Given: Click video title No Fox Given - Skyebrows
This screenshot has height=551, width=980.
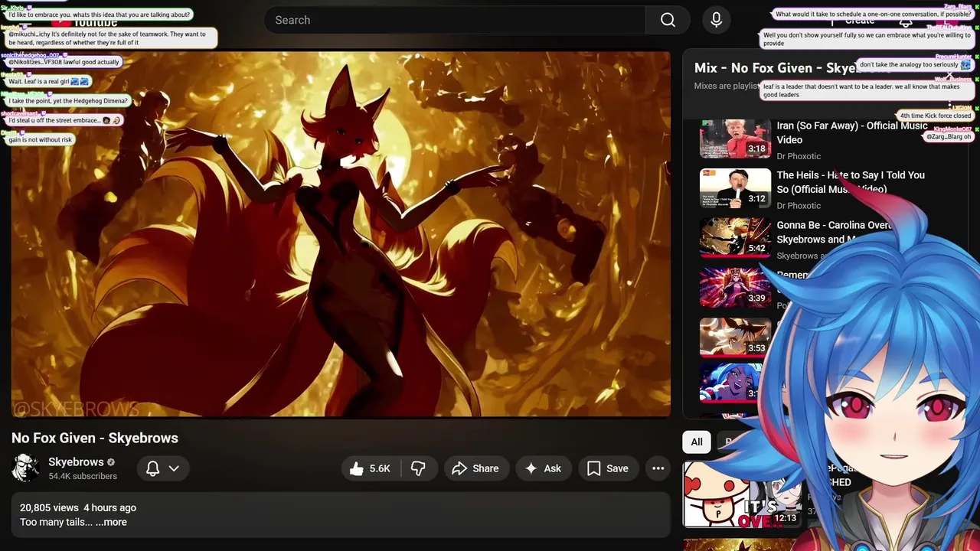Looking at the screenshot, I should [95, 438].
